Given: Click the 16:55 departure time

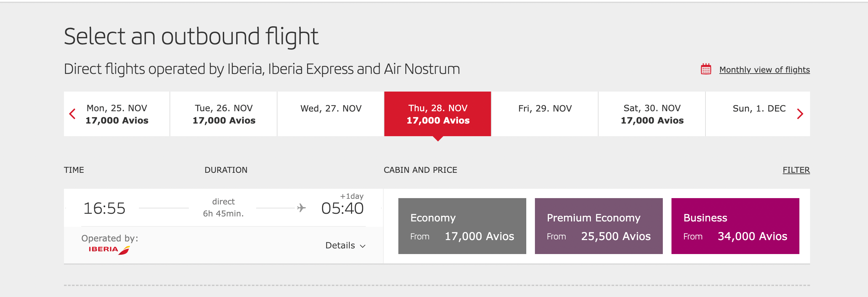Looking at the screenshot, I should [x=104, y=208].
